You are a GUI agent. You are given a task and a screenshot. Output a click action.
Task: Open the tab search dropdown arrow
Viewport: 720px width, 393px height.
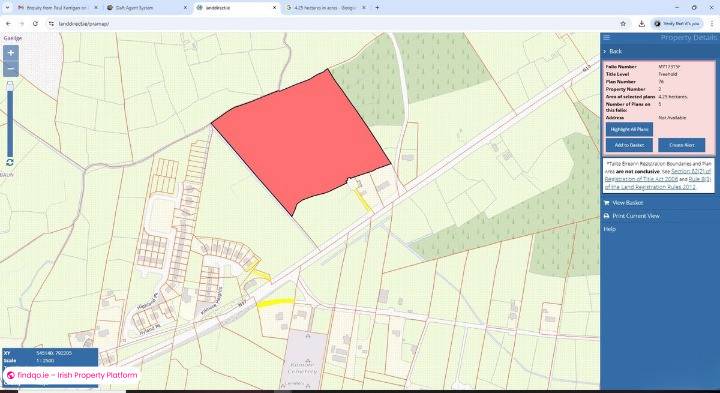click(6, 8)
